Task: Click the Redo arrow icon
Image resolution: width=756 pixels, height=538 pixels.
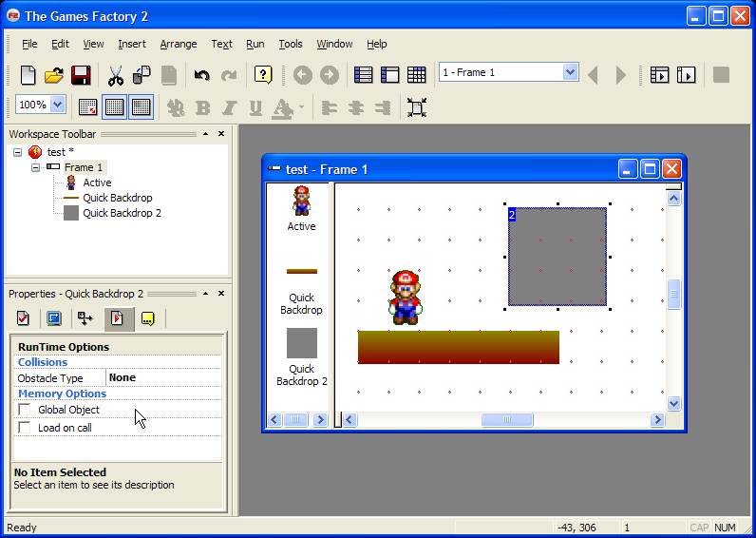Action: click(229, 75)
